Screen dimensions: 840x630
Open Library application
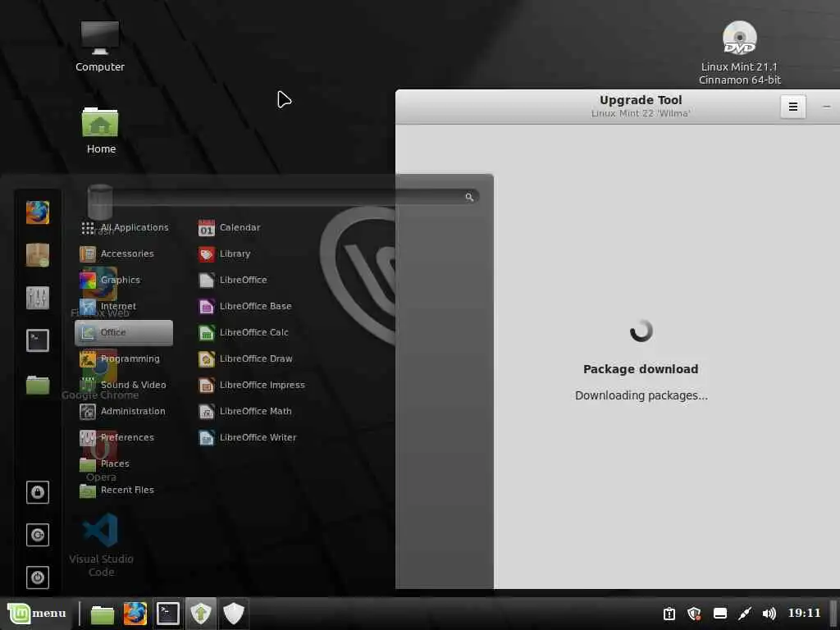point(225,254)
